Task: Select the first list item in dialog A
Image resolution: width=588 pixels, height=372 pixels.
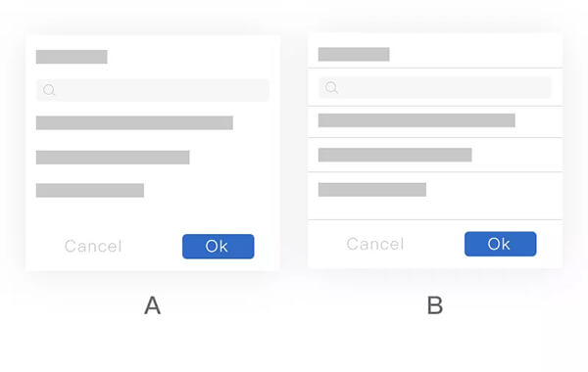Action: click(134, 123)
